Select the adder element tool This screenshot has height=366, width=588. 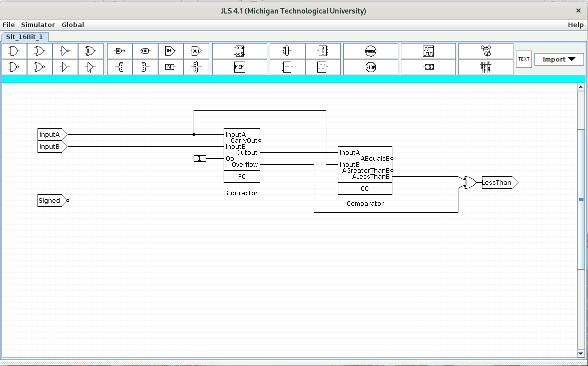pos(287,67)
